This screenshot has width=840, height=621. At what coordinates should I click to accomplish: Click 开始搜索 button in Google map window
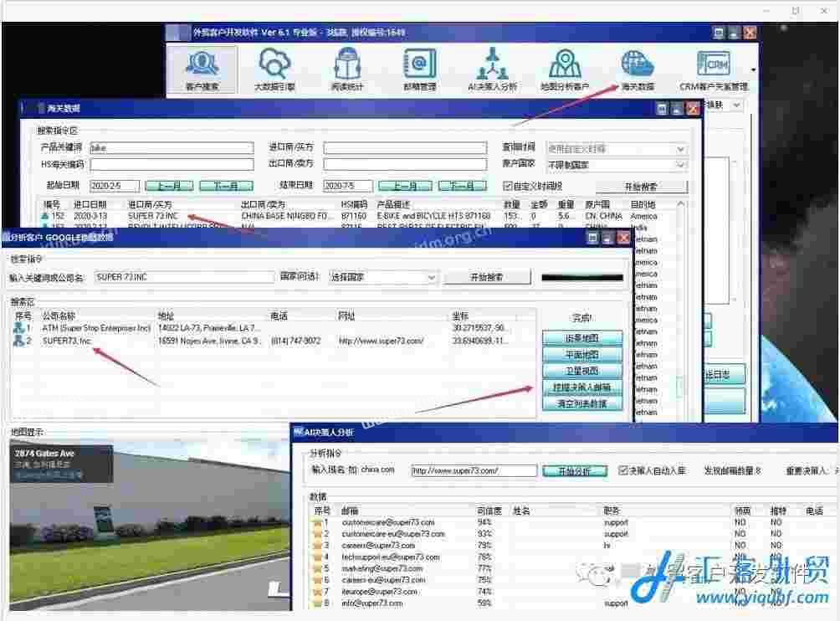click(486, 277)
